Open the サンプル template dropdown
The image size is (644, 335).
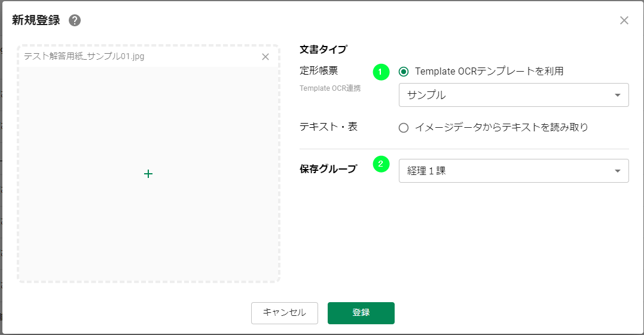513,95
